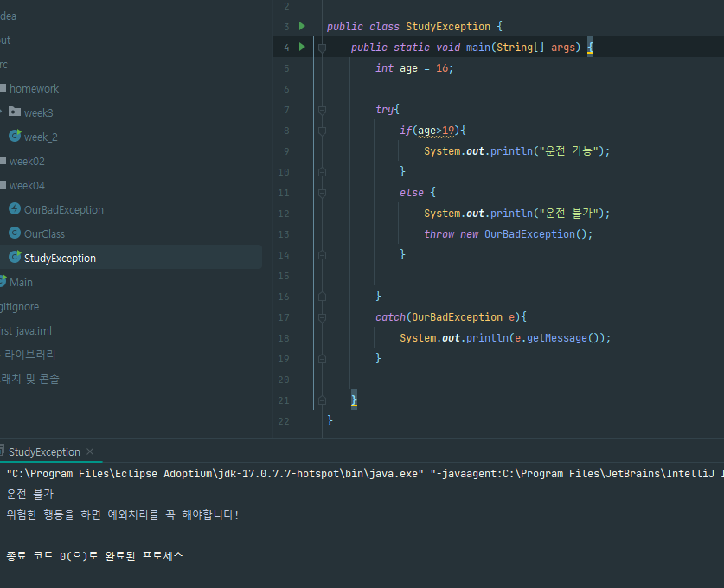Click fold end marker on line 14
The width and height of the screenshot is (724, 588).
323,255
